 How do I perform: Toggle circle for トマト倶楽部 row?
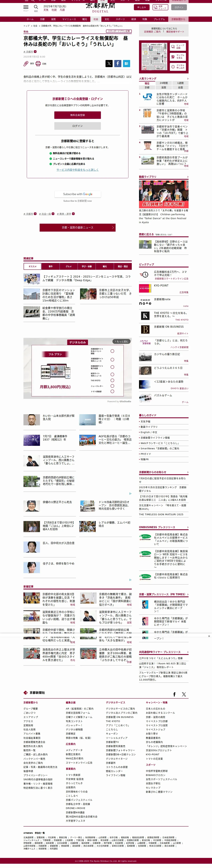point(112,391)
